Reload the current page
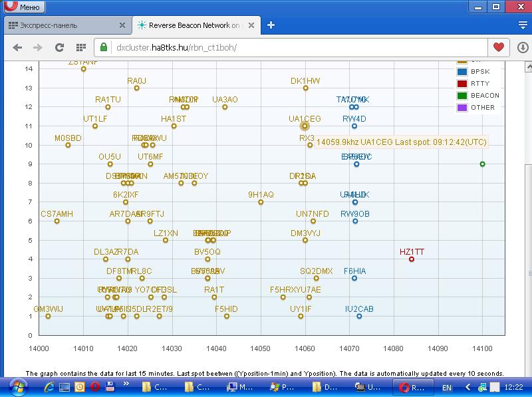 click(x=59, y=47)
